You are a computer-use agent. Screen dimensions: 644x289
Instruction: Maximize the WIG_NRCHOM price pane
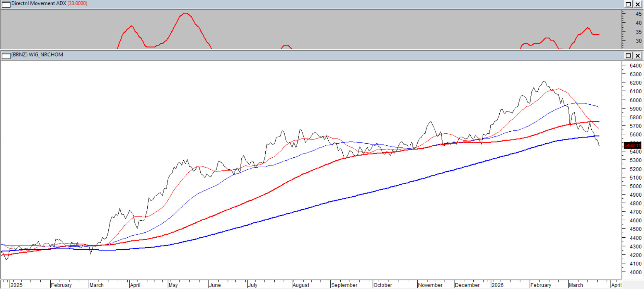[628, 55]
